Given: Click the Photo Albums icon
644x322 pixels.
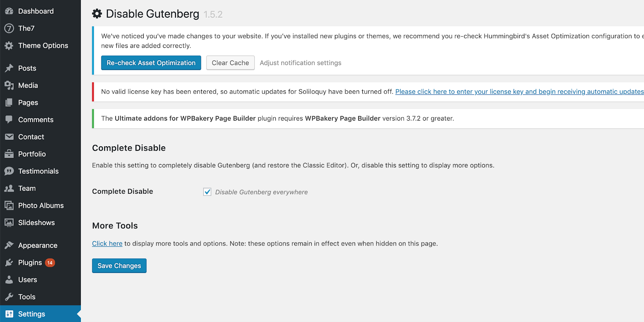Looking at the screenshot, I should (x=9, y=205).
